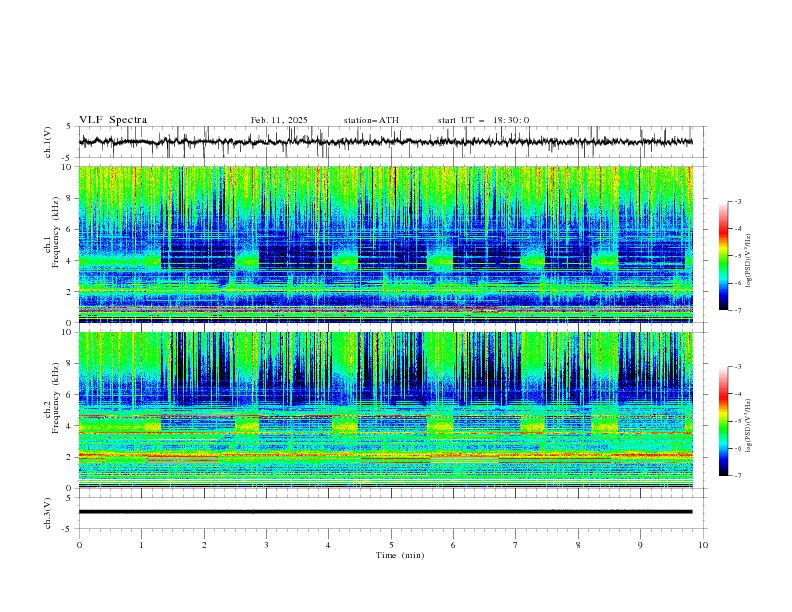Viewport: 792px width, 612px height.
Task: Click the time axis tick label '5'
Action: click(x=391, y=545)
